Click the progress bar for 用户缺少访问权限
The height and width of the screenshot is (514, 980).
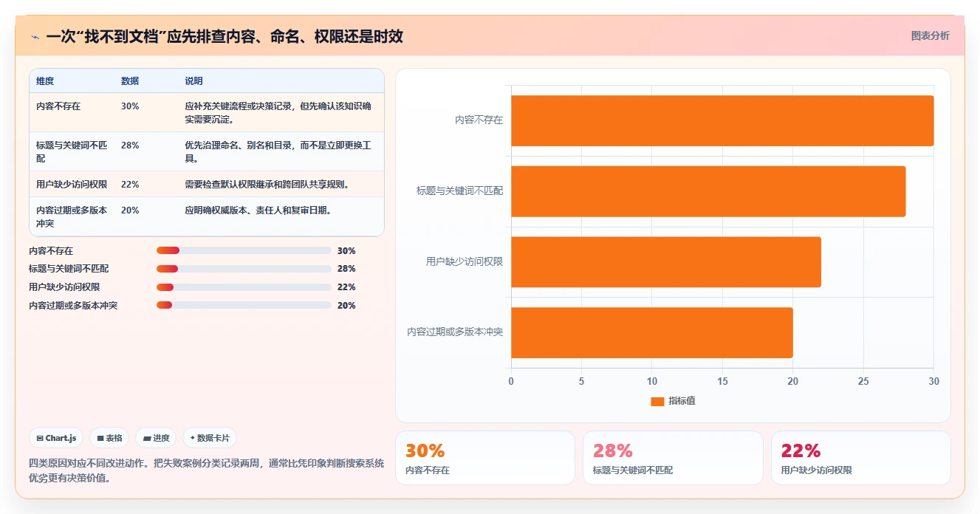244,287
